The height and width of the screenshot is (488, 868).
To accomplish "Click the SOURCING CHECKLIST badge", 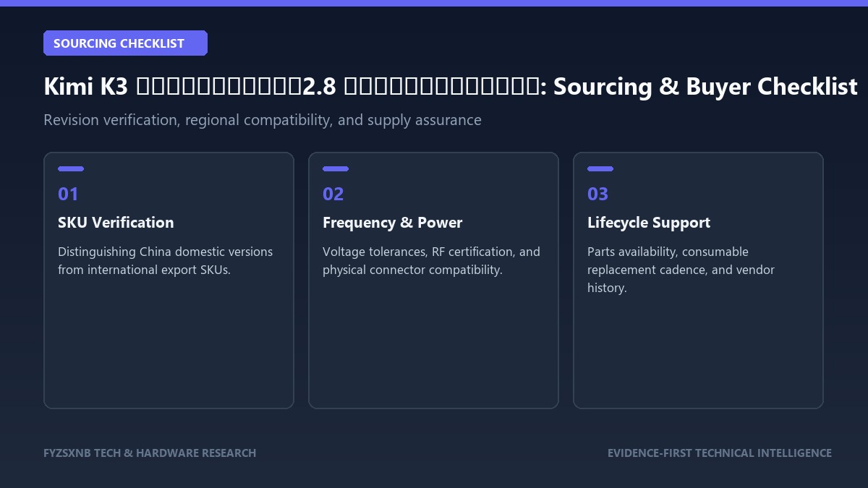I will tap(125, 43).
